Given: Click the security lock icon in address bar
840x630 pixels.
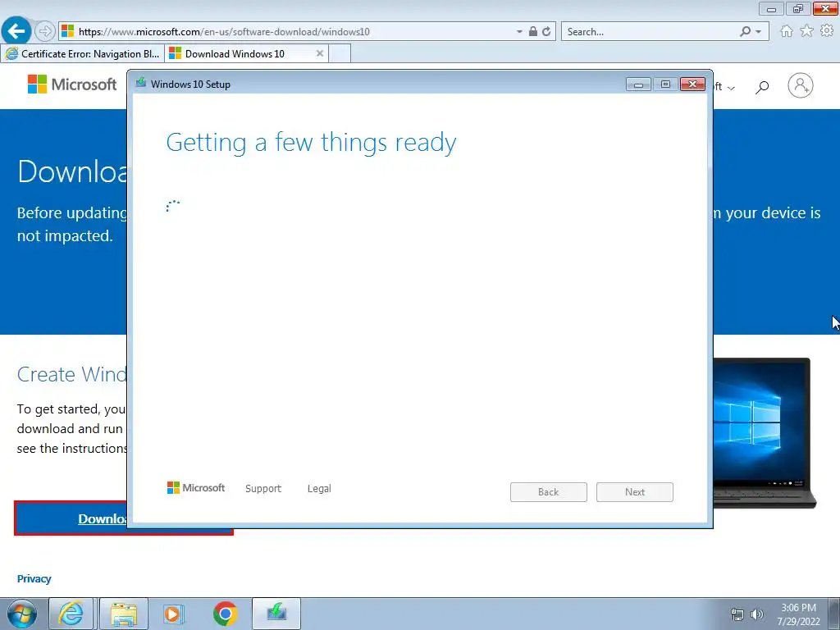Looking at the screenshot, I should tap(533, 32).
